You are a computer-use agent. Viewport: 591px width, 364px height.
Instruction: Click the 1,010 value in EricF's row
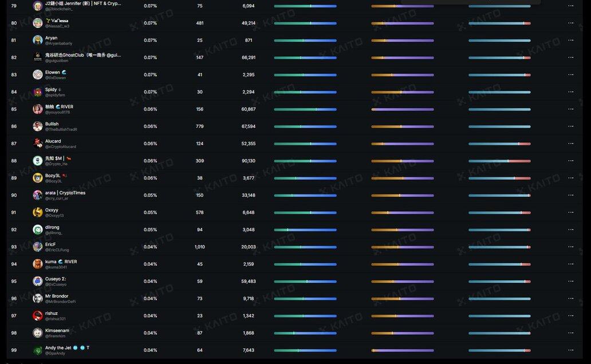click(199, 247)
